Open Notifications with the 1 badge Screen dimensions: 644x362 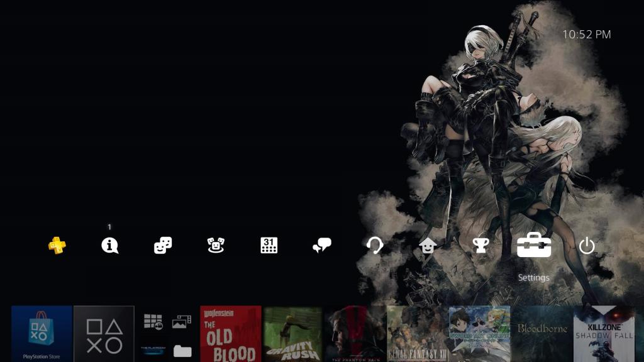(x=110, y=246)
